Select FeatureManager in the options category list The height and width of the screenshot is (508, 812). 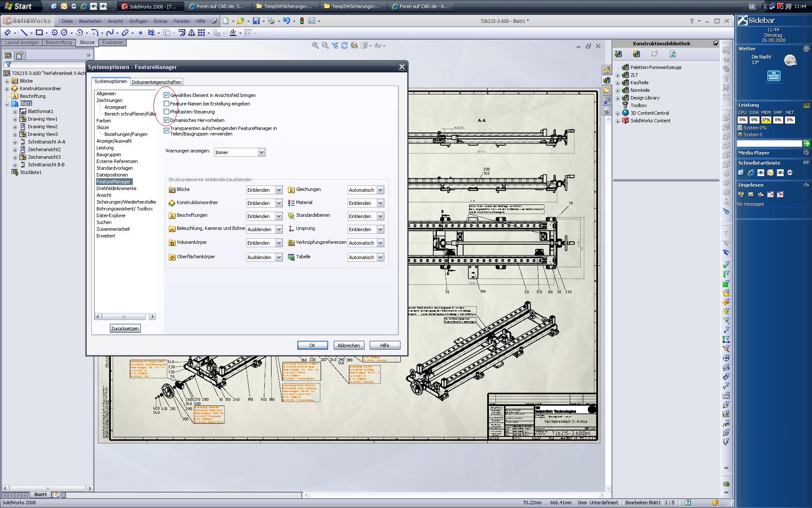click(115, 181)
